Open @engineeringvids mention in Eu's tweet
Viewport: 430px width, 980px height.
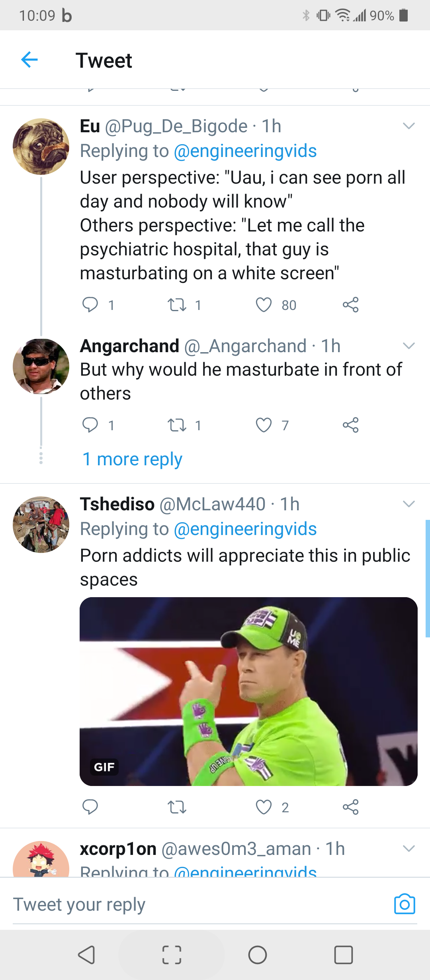245,151
